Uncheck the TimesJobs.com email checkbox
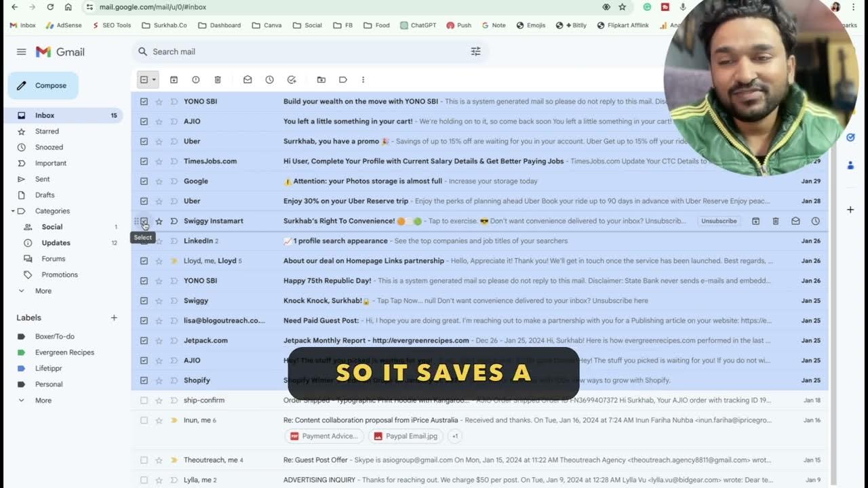This screenshot has height=488, width=868. point(144,161)
